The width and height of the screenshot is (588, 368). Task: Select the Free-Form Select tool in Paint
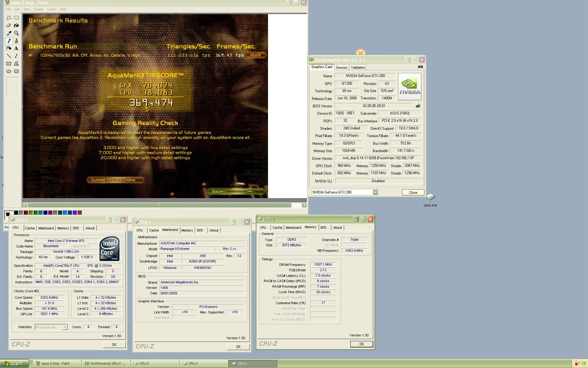click(9, 18)
